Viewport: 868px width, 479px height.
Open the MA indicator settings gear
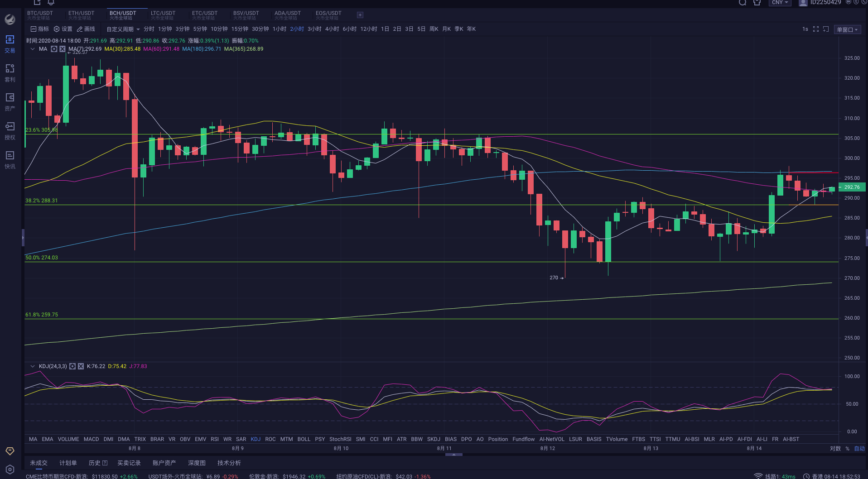point(54,48)
